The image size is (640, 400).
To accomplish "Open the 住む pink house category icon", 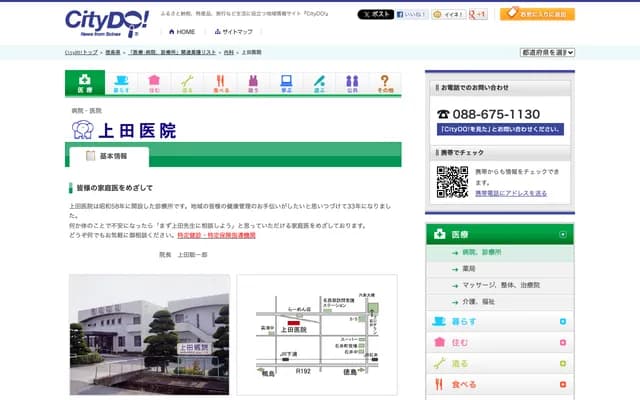I will coord(154,83).
